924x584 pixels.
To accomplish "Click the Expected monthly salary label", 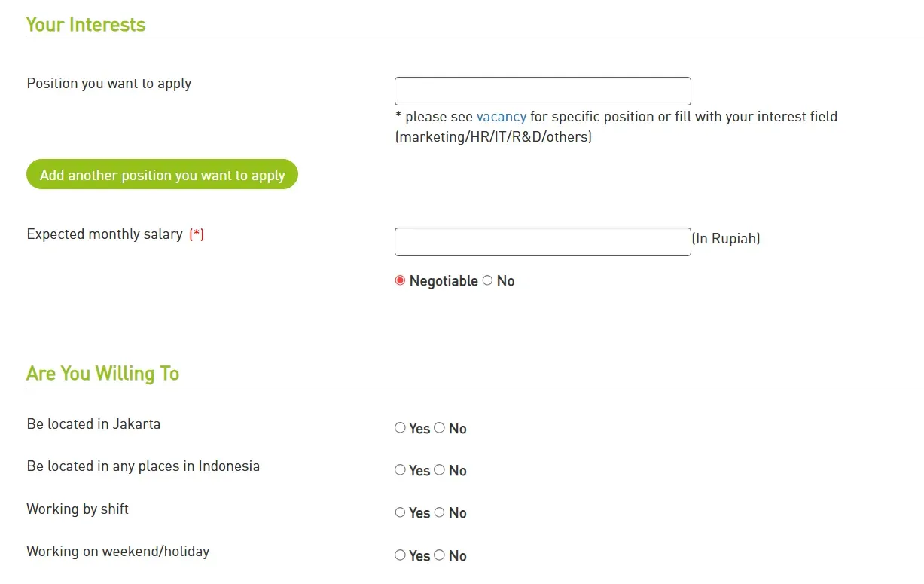I will click(x=105, y=234).
